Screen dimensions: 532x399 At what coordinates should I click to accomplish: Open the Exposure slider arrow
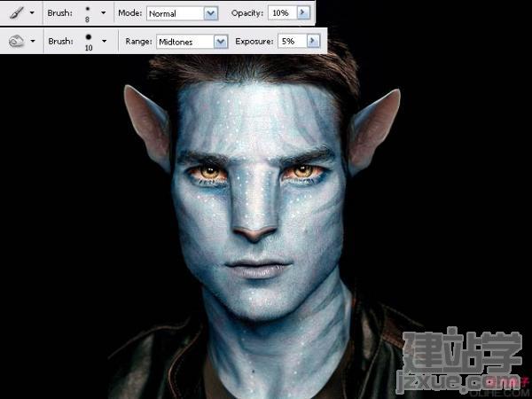coord(313,42)
